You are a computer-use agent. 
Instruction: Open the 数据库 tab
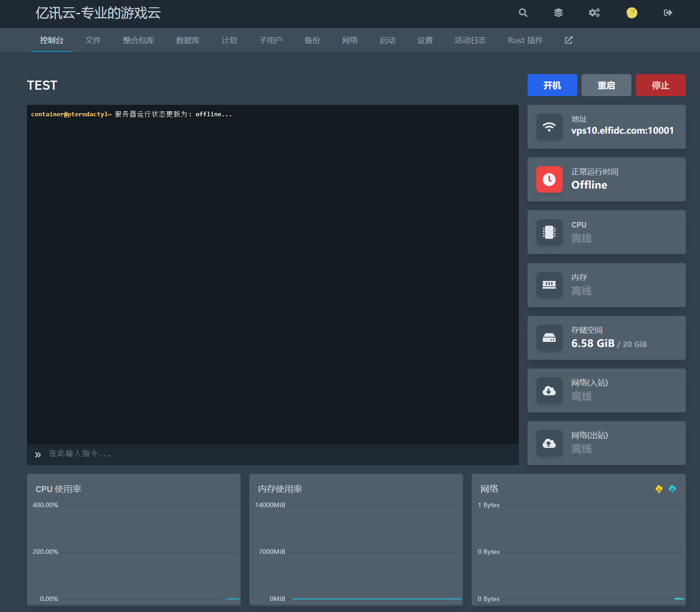click(188, 40)
